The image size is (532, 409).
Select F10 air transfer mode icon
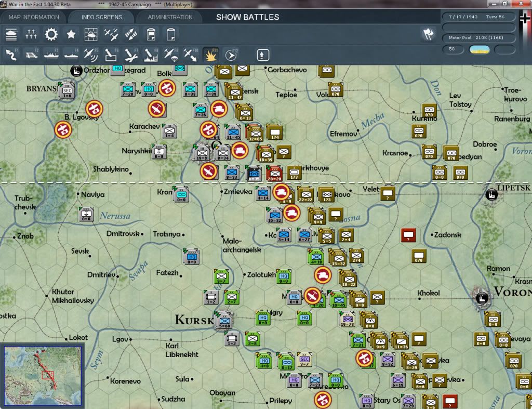click(191, 55)
